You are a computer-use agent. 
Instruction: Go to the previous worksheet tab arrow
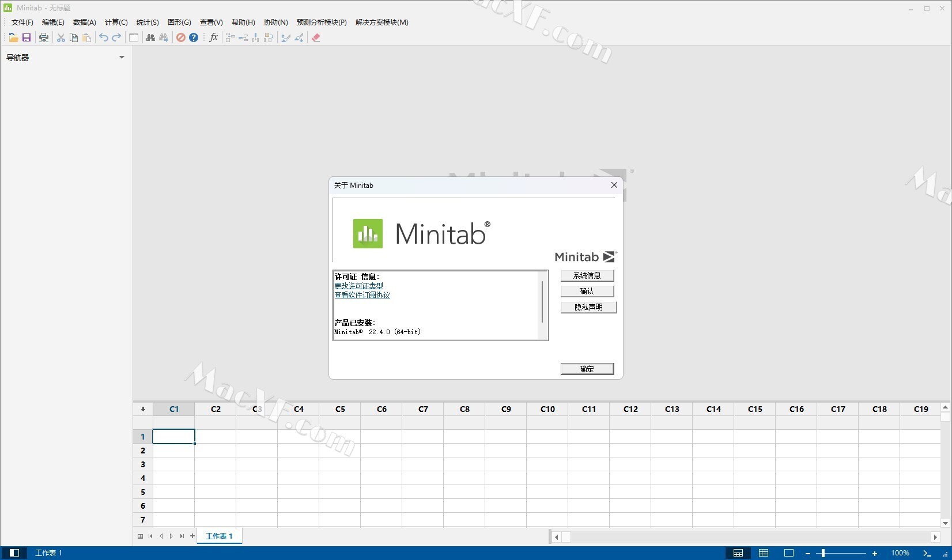coord(161,536)
